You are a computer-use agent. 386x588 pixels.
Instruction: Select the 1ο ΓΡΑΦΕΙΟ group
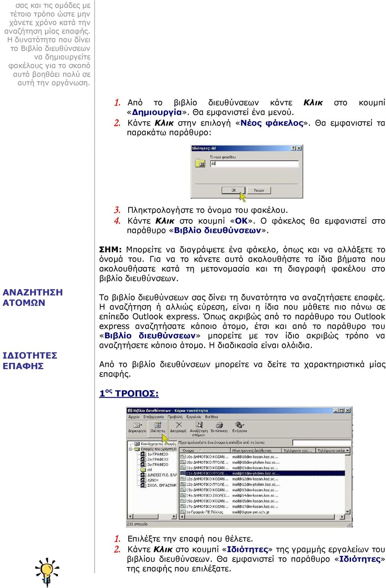[154, 454]
